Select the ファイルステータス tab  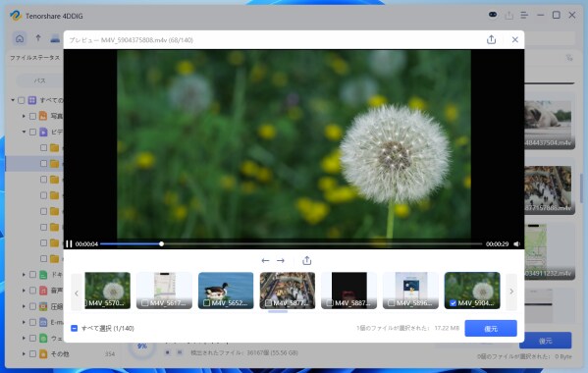click(x=35, y=58)
